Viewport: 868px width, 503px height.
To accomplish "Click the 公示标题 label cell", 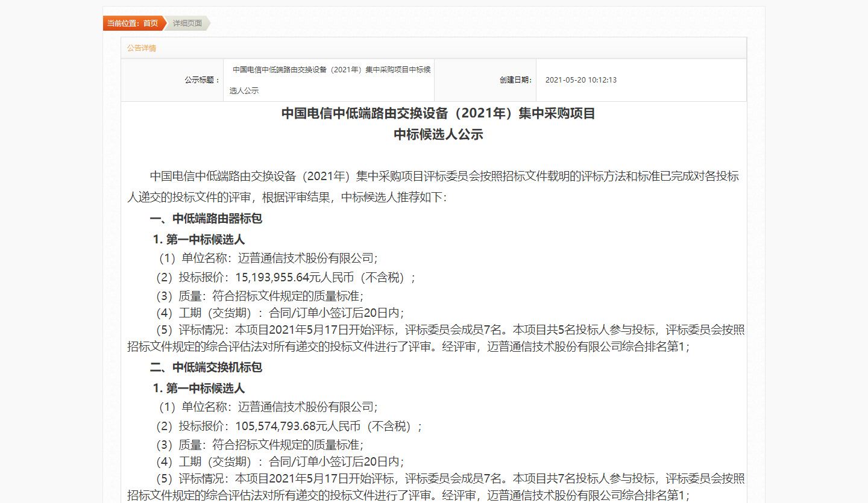I will coord(172,80).
